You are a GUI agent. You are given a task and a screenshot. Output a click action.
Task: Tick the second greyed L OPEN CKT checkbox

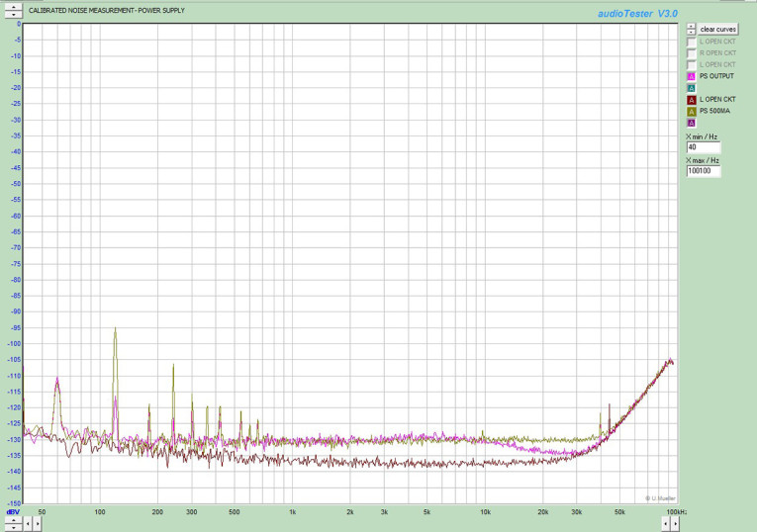692,65
